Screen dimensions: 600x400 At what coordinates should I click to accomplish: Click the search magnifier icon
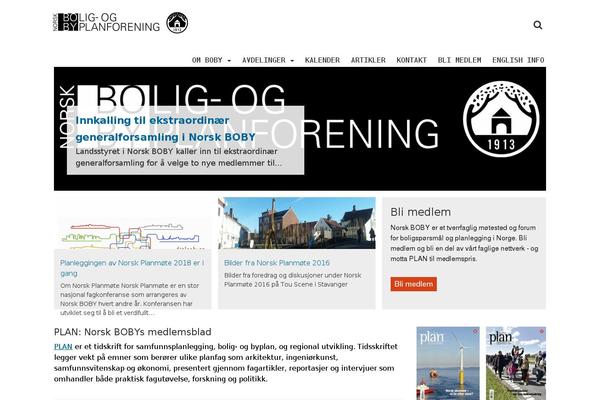point(538,25)
